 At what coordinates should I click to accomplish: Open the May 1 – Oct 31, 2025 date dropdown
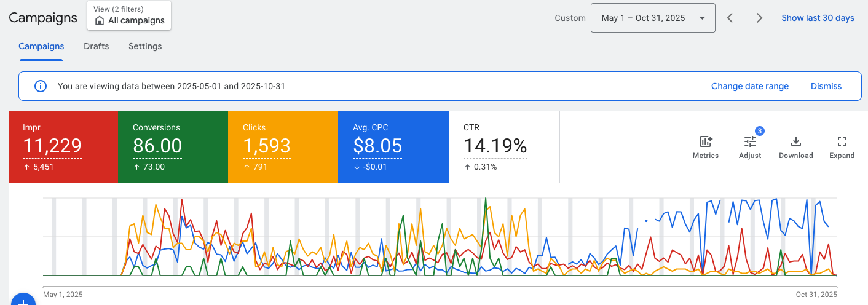coord(653,18)
